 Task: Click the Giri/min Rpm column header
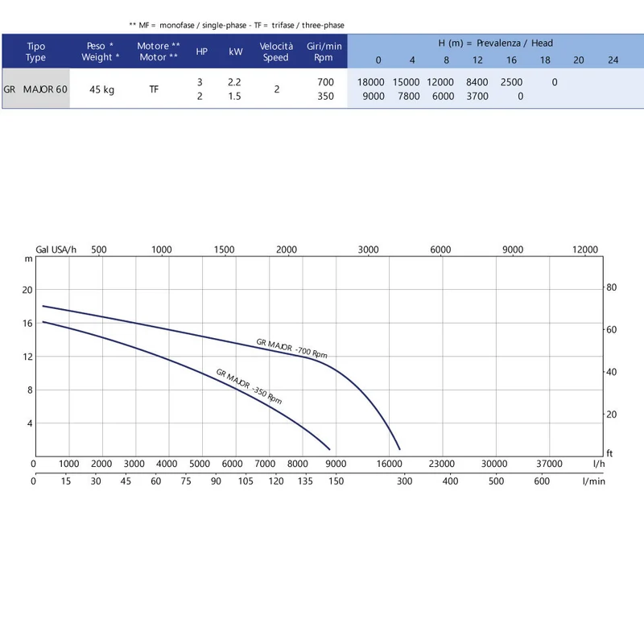tap(324, 52)
